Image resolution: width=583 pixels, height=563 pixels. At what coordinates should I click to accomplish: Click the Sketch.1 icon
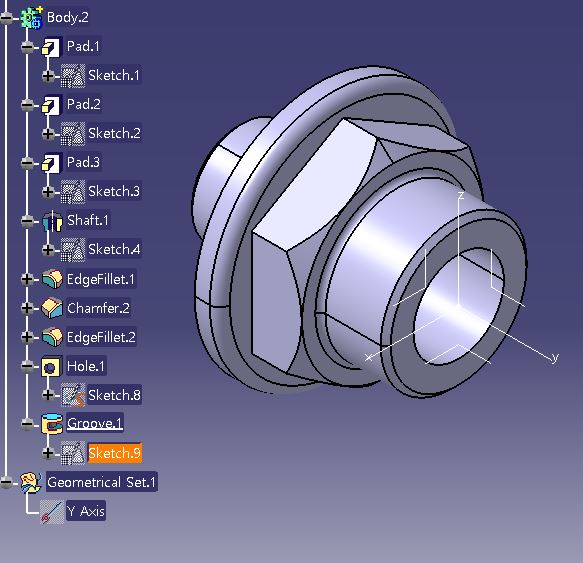(73, 76)
